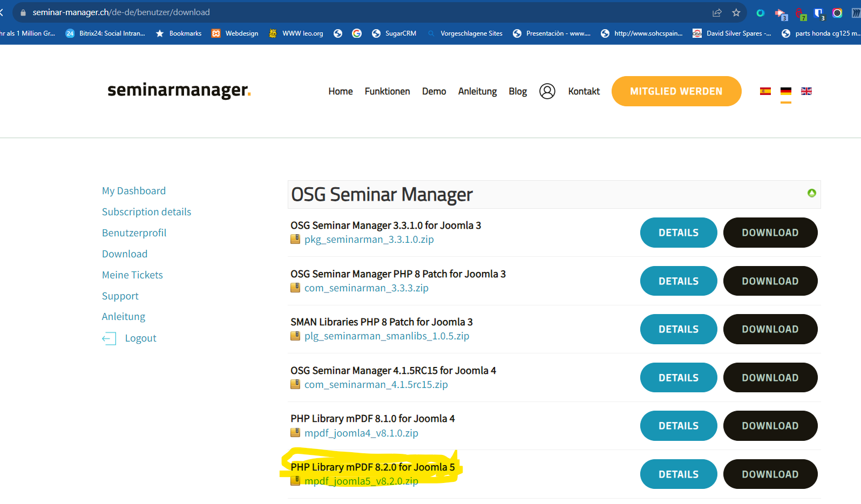This screenshot has height=504, width=861.
Task: Download OSG Seminar Manager 4.1.5RC15 for Joomla 4
Action: tap(770, 378)
